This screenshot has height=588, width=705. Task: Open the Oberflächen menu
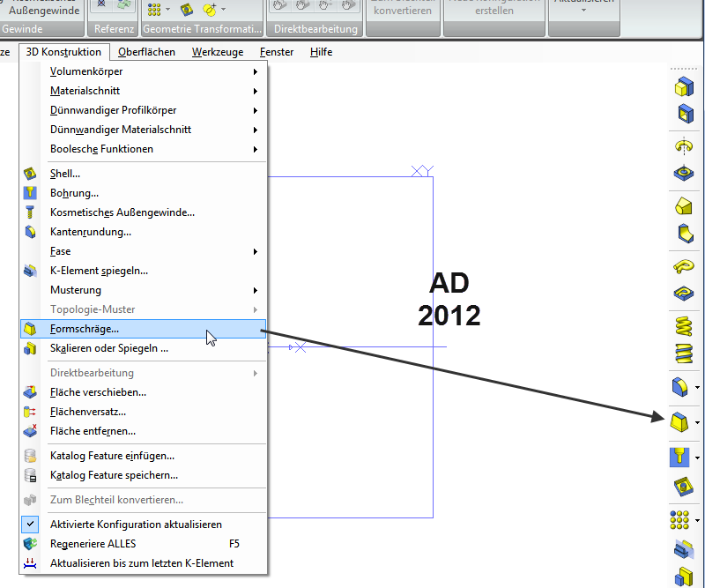pyautogui.click(x=146, y=52)
